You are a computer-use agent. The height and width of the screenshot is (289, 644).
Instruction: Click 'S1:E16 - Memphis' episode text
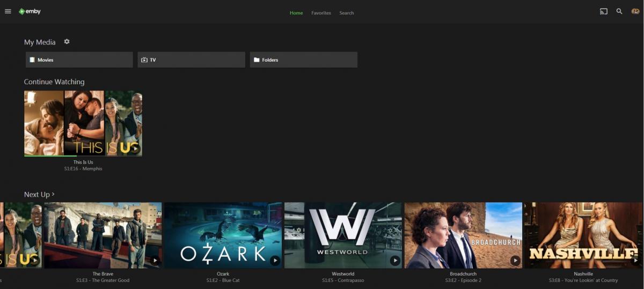coord(83,168)
